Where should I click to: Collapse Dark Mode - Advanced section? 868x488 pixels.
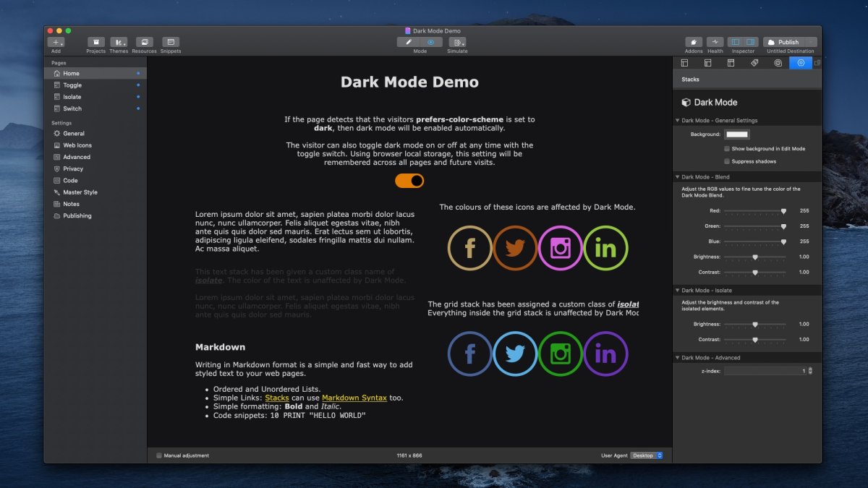tap(678, 358)
